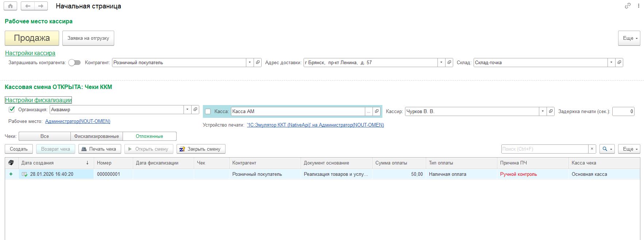Open the Контрагент field's open-form icon

point(258,62)
